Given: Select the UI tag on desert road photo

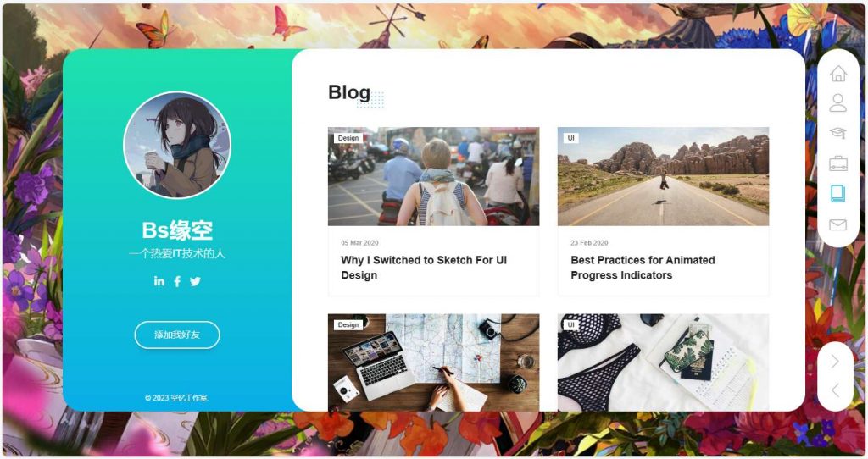Looking at the screenshot, I should click(571, 138).
